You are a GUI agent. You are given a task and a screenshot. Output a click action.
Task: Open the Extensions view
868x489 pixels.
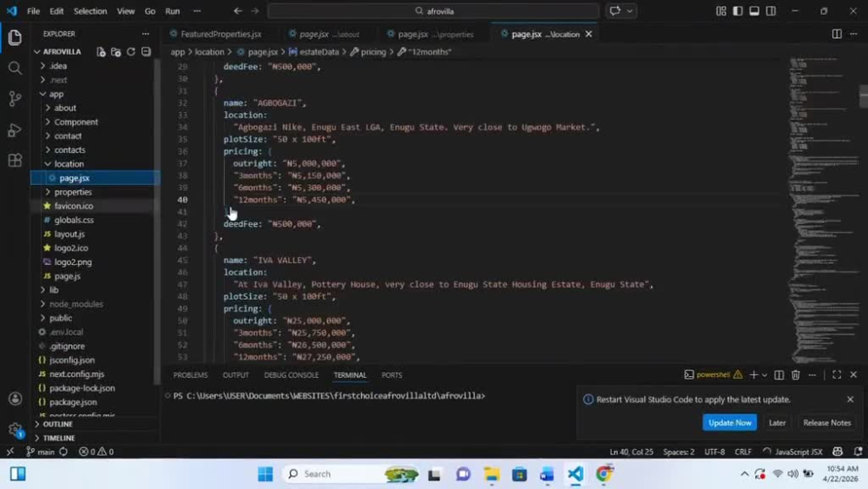(x=15, y=161)
